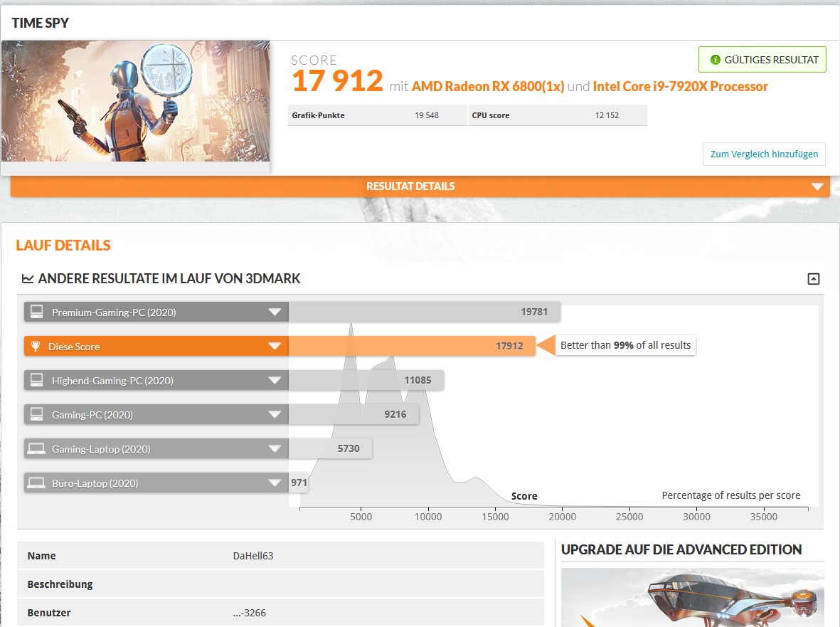Open the Intel Core i9-7920X Processor link
Screen dimensions: 840x627
(x=681, y=86)
